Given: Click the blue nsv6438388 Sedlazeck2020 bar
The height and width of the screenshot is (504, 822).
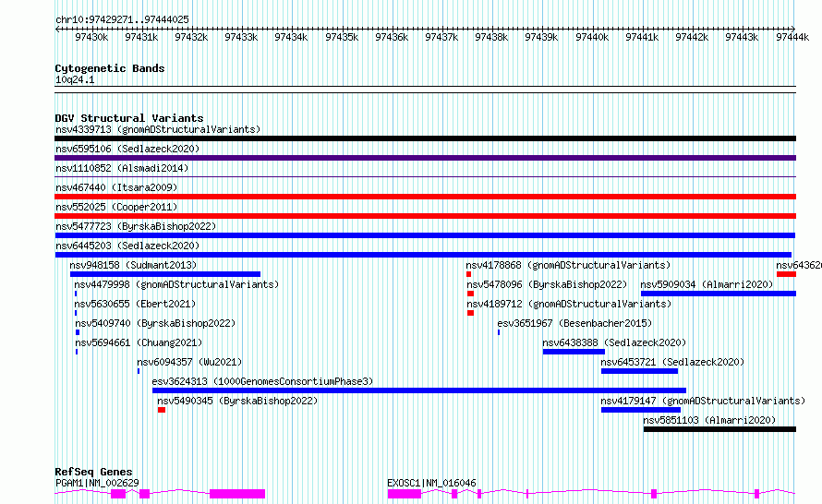Looking at the screenshot, I should [x=574, y=352].
